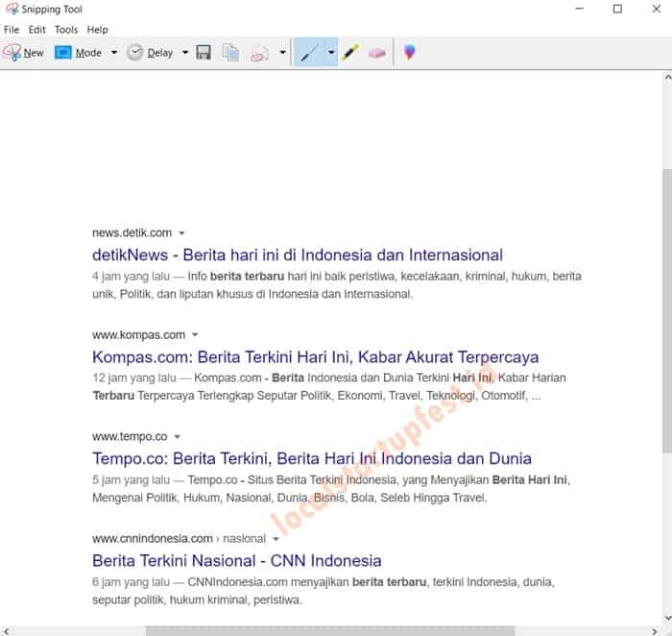Viewport: 672px width, 636px height.
Task: Copy the snip to clipboard
Action: [x=231, y=52]
